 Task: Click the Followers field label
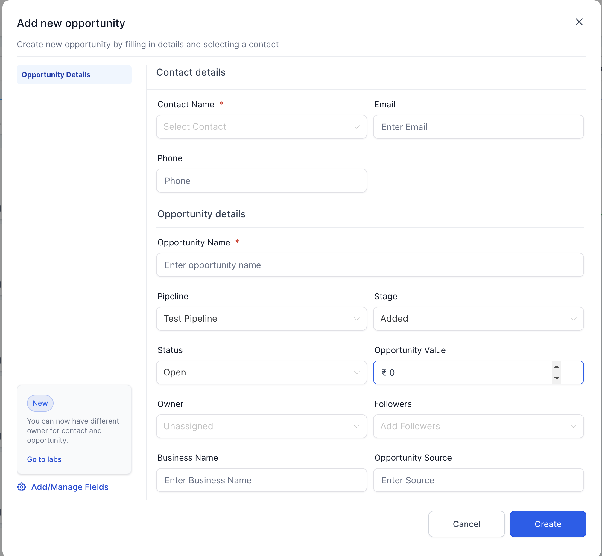393,404
